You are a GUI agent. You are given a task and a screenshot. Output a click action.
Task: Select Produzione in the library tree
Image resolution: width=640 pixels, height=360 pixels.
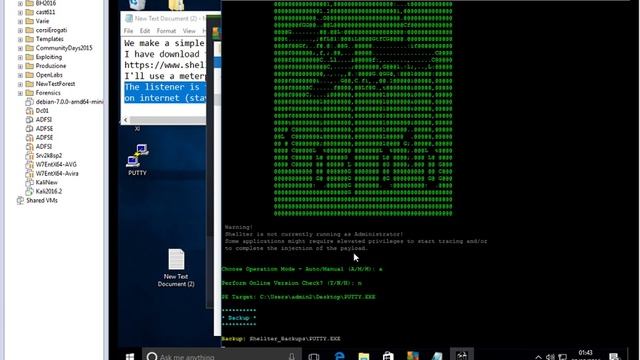click(51, 66)
